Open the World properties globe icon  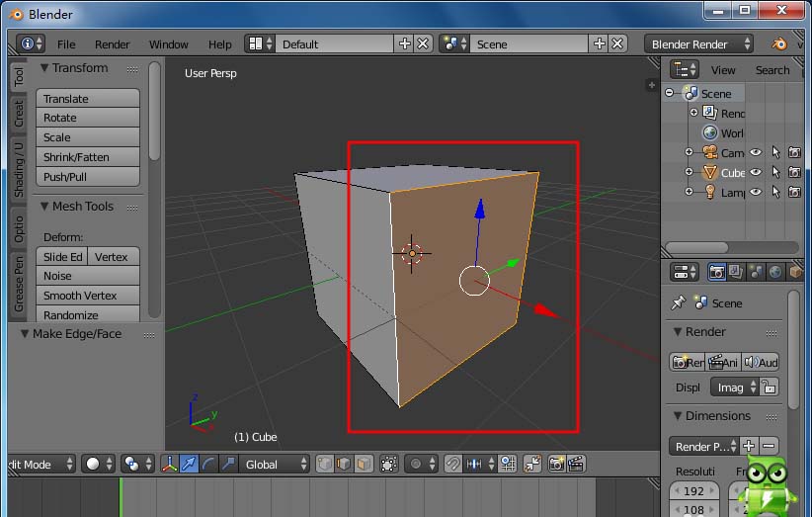(x=775, y=272)
